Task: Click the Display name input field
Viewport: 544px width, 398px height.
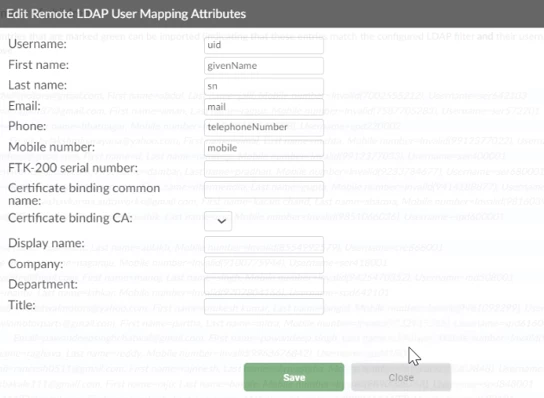Action: point(264,244)
